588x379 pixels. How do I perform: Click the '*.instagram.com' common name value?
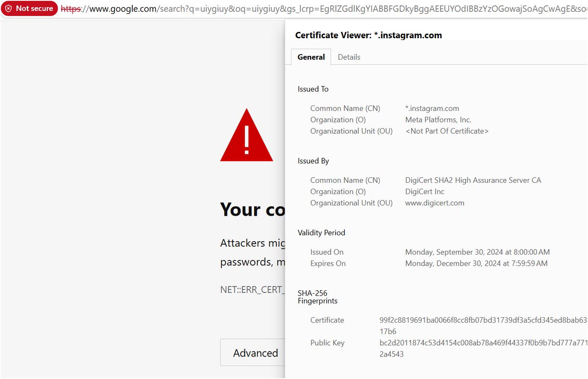point(432,108)
